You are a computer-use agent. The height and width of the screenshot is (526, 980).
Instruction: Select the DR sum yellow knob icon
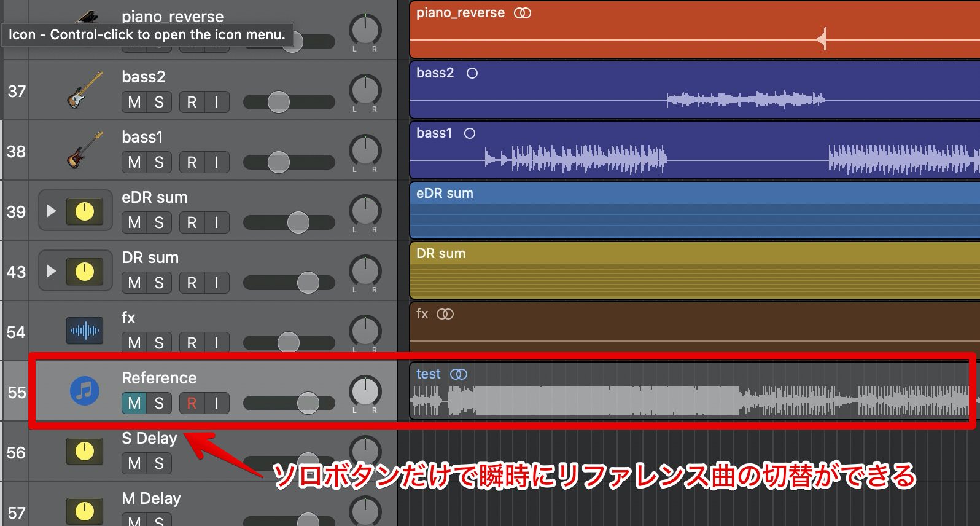[x=84, y=272]
